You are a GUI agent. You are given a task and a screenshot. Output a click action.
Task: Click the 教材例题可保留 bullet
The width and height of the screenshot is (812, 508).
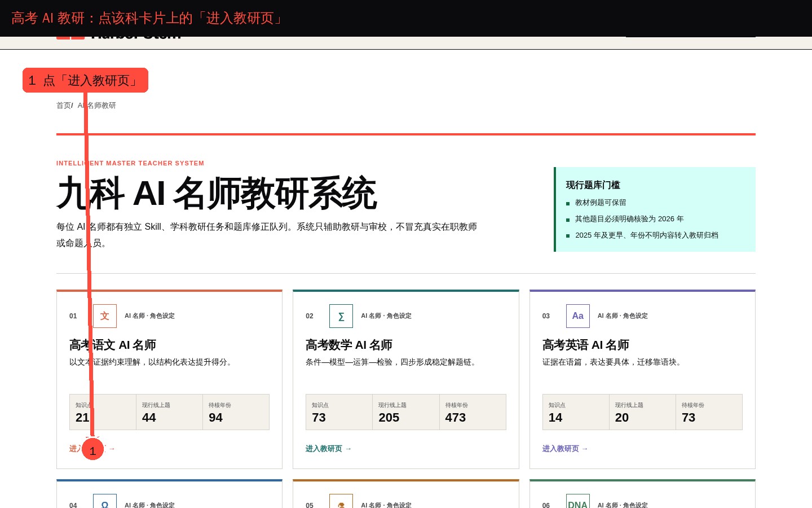coord(601,203)
